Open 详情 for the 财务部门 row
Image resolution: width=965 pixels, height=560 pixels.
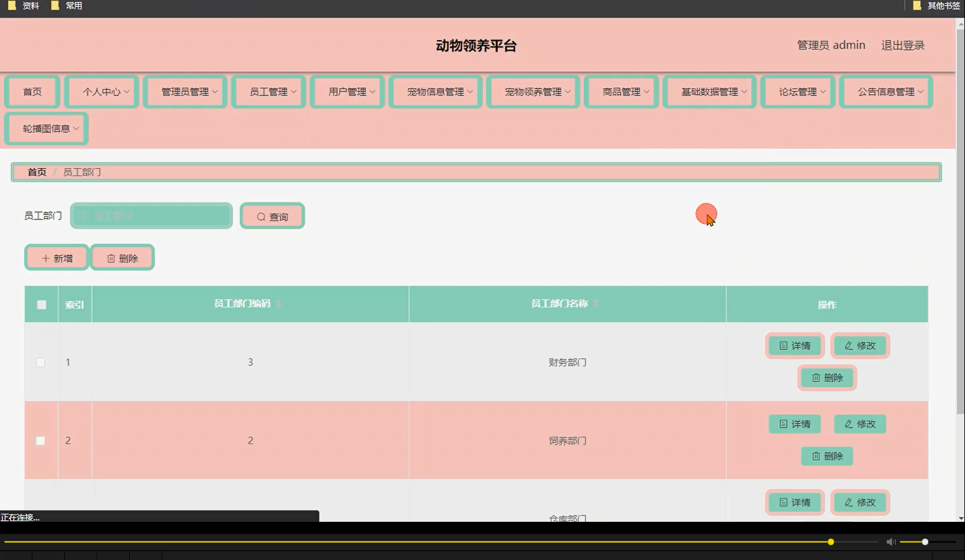(794, 346)
